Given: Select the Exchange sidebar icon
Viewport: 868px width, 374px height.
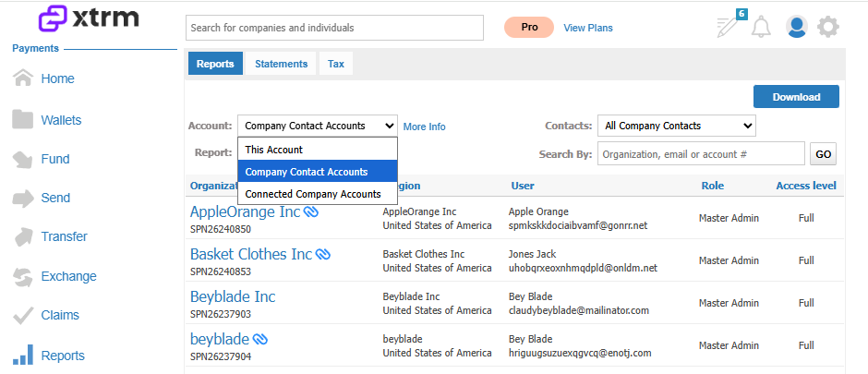Looking at the screenshot, I should click(x=23, y=277).
